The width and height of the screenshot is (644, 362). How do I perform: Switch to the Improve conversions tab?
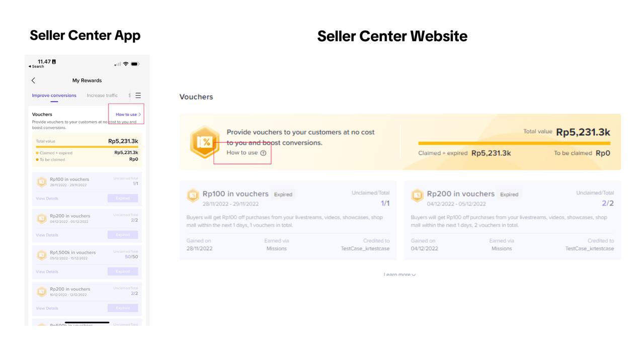(54, 96)
